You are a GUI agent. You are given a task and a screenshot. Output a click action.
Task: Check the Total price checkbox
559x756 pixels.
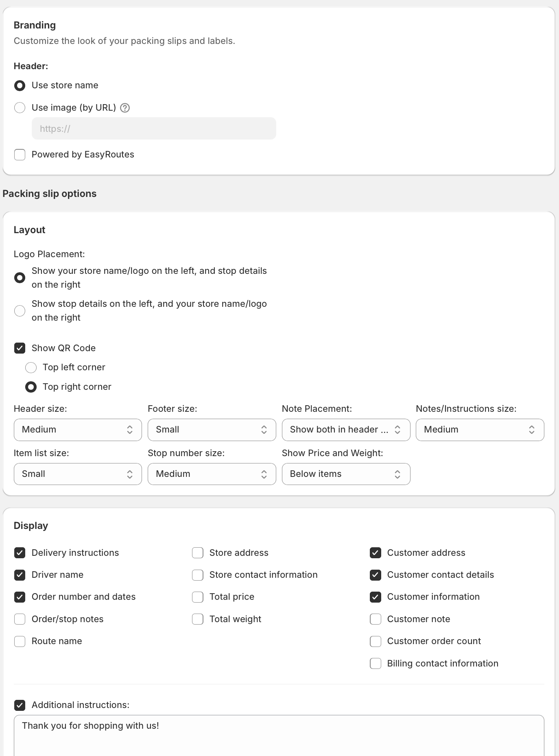(x=198, y=597)
